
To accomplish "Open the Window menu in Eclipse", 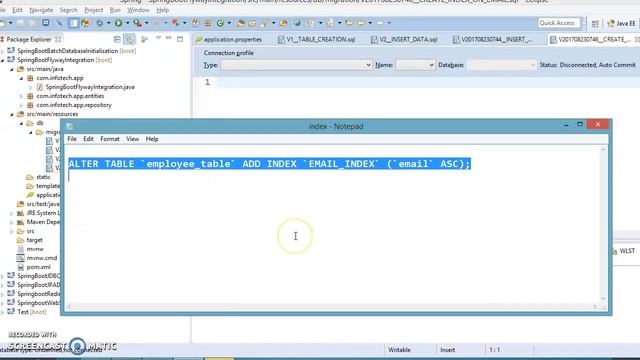I will point(138,10).
